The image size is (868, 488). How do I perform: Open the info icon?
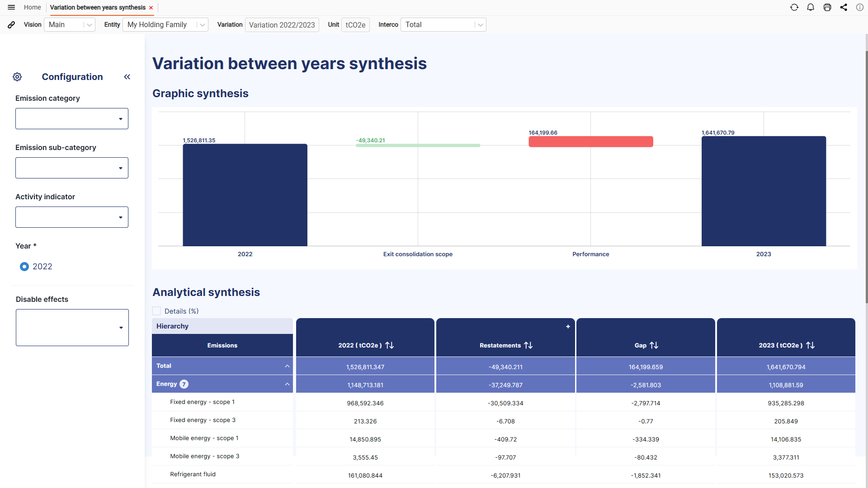[x=860, y=7]
